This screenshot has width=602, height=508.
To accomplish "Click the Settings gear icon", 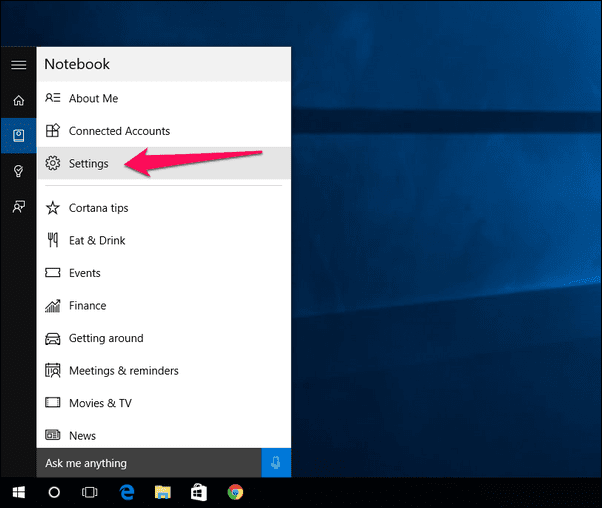I will pos(53,163).
